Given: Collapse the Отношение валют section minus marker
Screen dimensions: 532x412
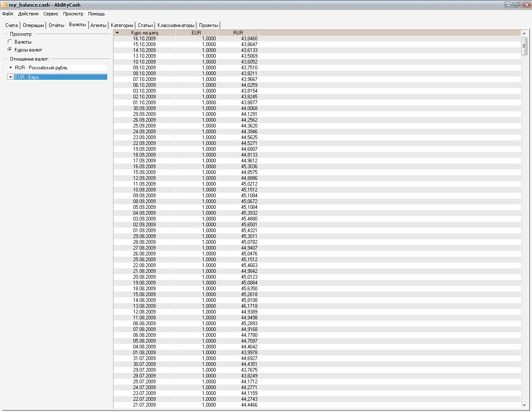Looking at the screenshot, I should click(x=6, y=59).
